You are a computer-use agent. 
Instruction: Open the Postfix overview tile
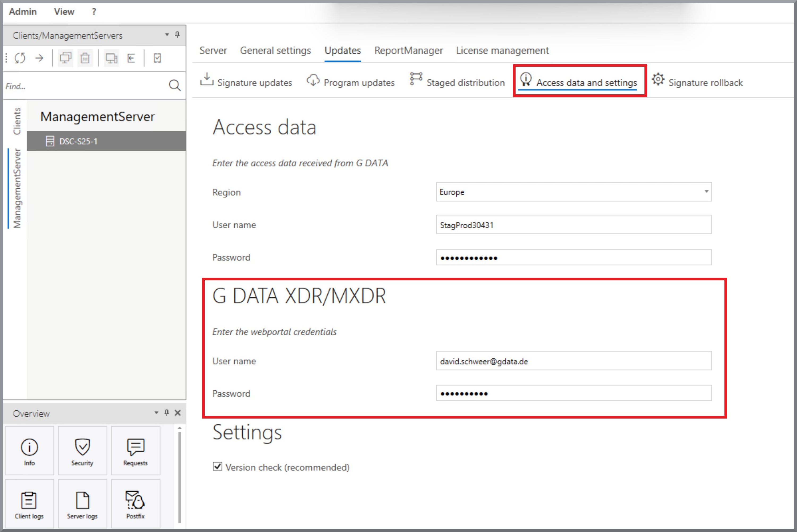tap(135, 504)
